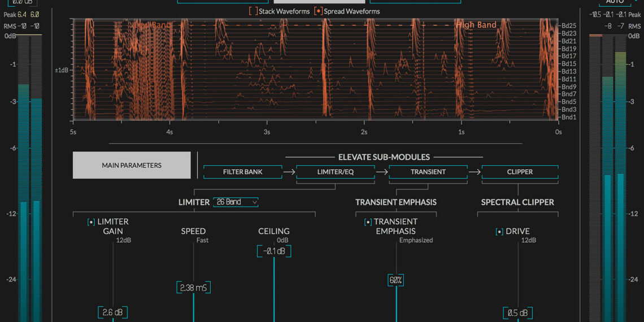Click the Transient Emphasis 60% slider handle
644x322 pixels.
coord(396,280)
